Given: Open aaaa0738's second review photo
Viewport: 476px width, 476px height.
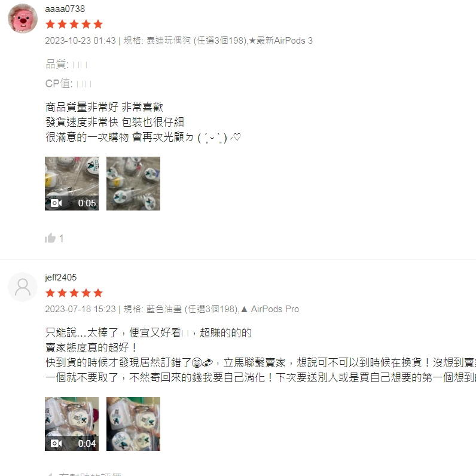Looking at the screenshot, I should (133, 184).
